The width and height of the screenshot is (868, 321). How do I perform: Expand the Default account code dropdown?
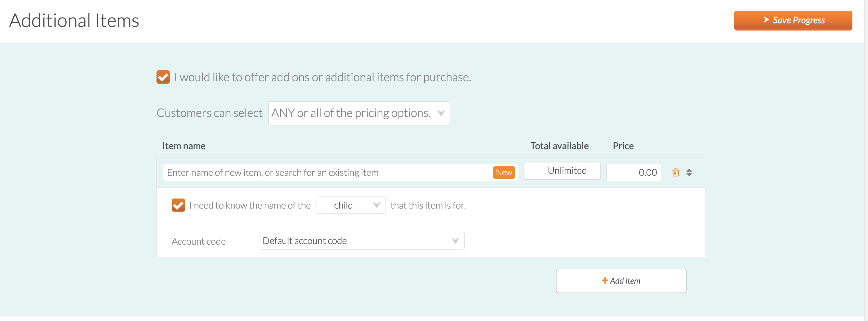361,241
